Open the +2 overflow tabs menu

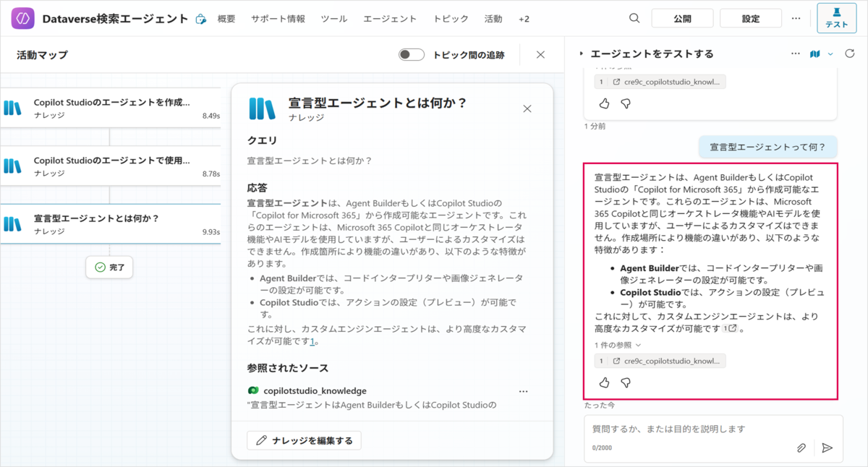pos(524,19)
